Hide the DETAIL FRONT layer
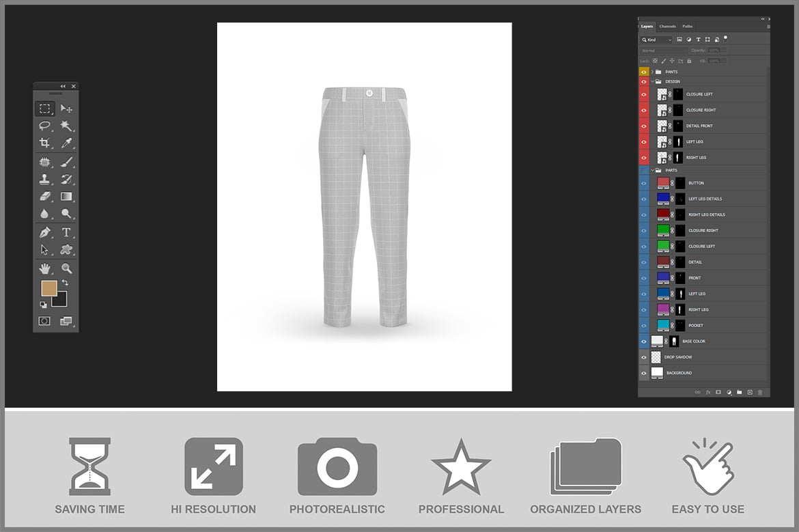This screenshot has width=799, height=532. [x=643, y=126]
